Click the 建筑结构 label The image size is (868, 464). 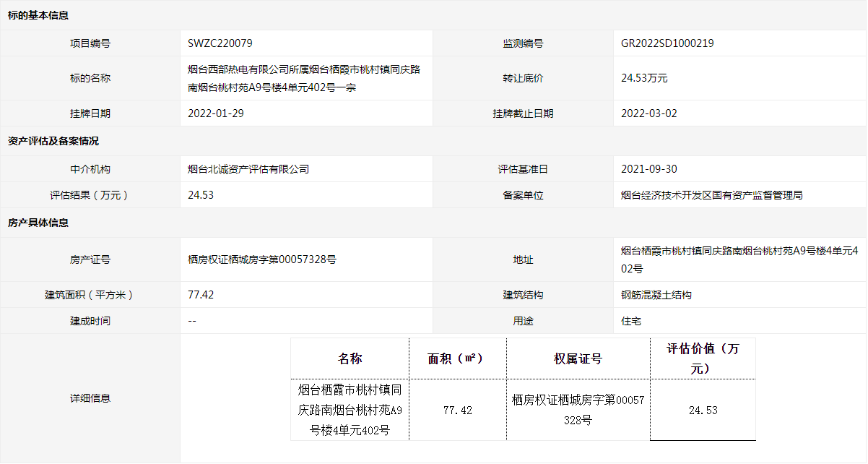tap(524, 295)
